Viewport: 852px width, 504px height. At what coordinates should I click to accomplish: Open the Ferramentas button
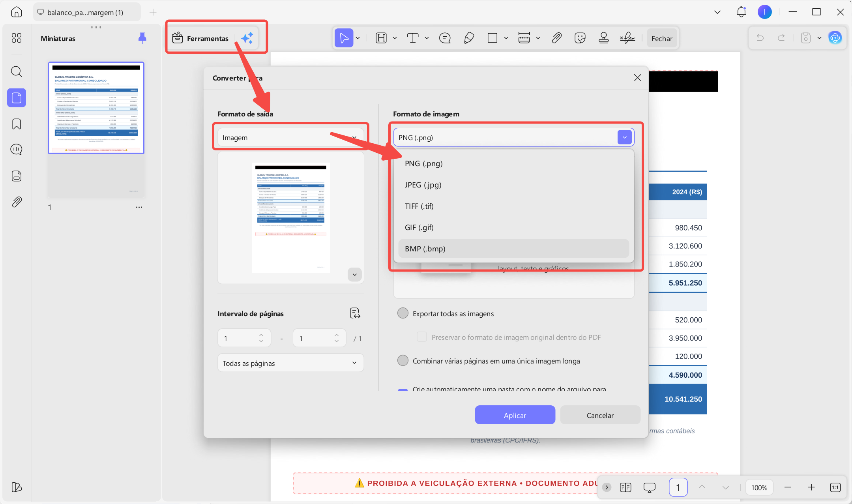click(x=200, y=38)
